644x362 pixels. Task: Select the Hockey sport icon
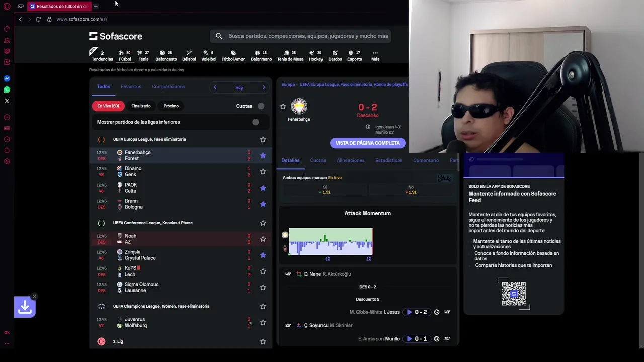(x=316, y=55)
